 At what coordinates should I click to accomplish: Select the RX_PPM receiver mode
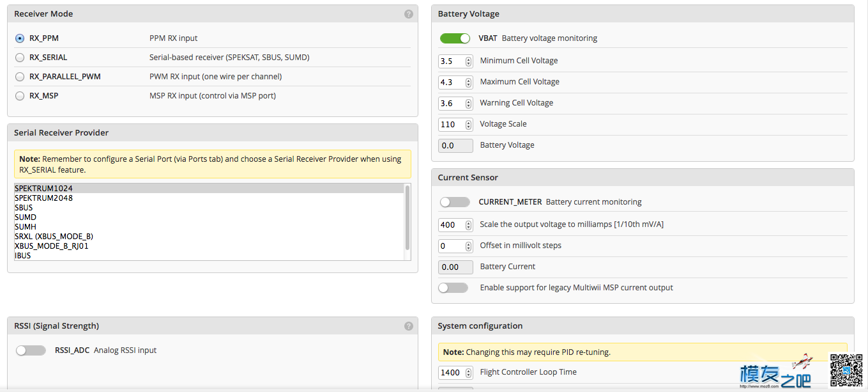pos(20,38)
